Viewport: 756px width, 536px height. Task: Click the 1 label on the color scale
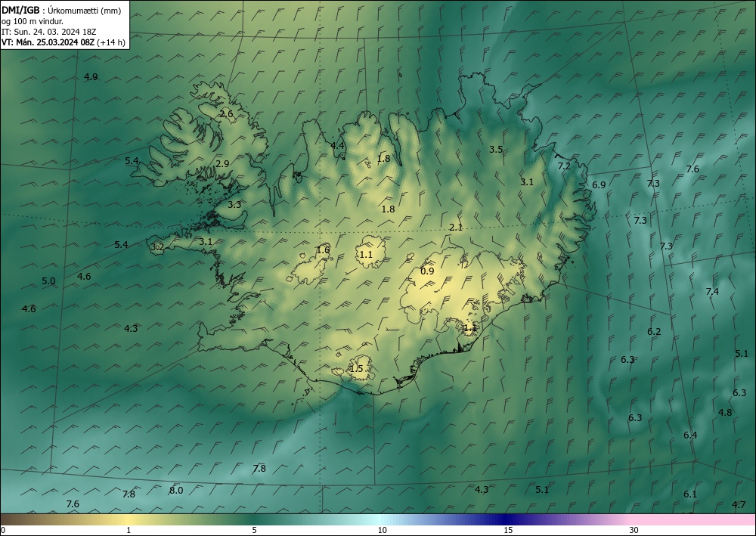point(129,530)
